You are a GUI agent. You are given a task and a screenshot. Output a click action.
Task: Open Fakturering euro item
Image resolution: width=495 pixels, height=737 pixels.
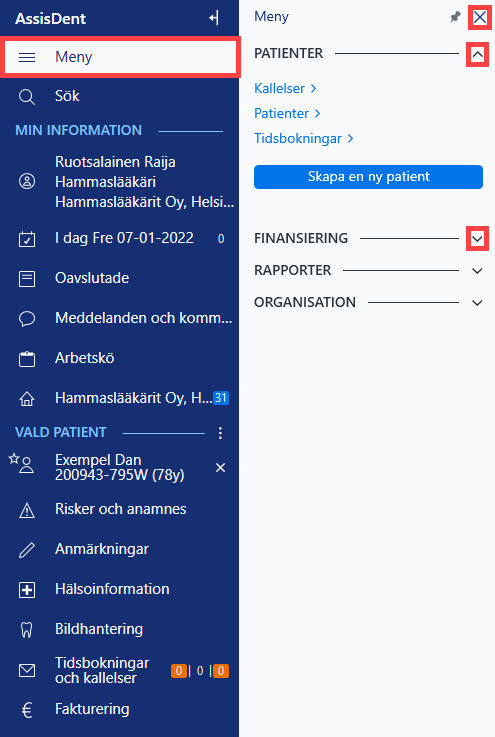pyautogui.click(x=119, y=709)
